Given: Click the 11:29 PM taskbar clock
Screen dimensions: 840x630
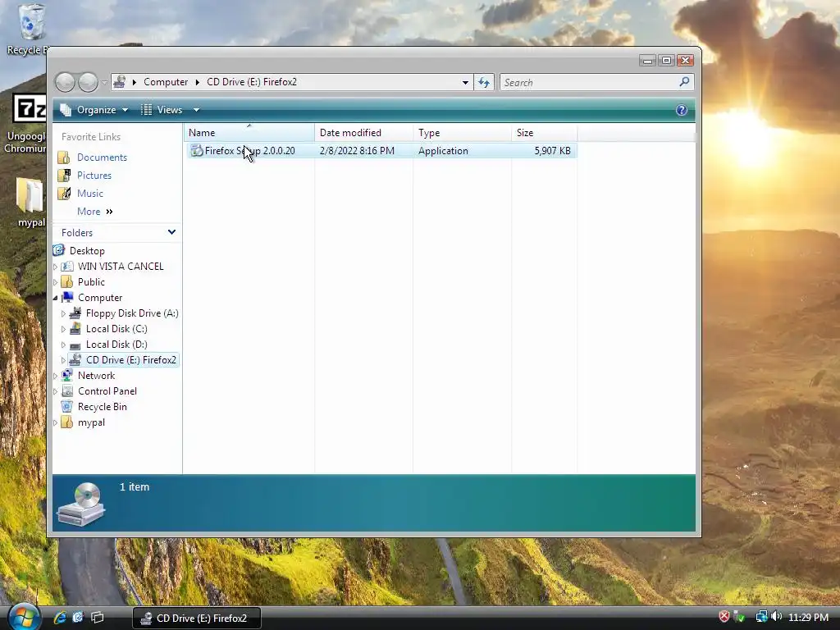Looking at the screenshot, I should point(808,617).
